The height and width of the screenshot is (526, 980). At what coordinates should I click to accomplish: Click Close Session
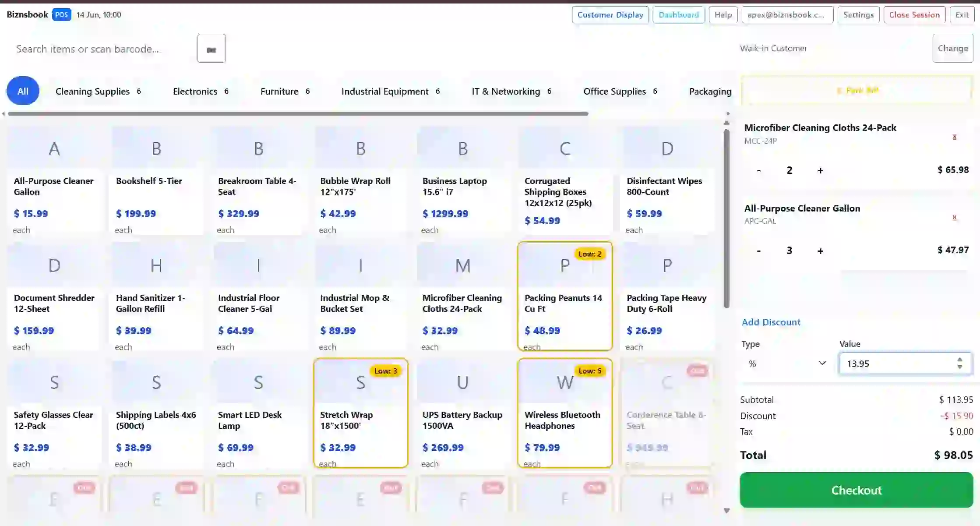914,15
